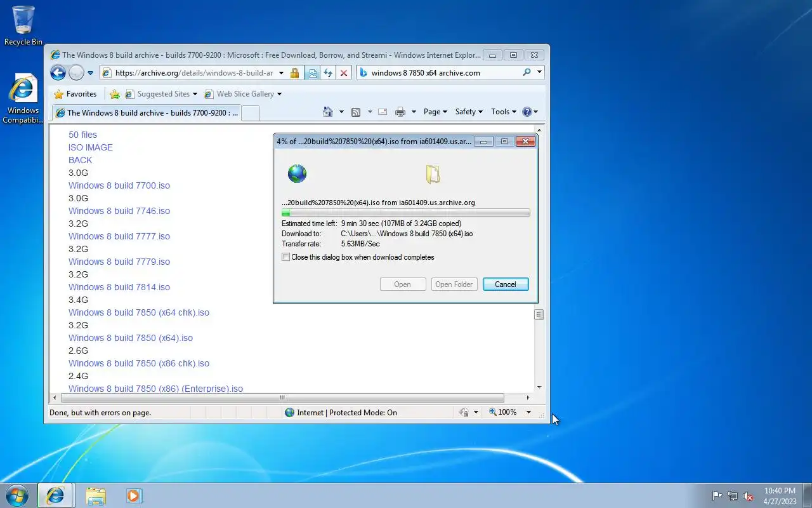Open Windows 8 build 7850 (x64 chk).iso link
Viewport: 812px width, 508px height.
point(139,312)
